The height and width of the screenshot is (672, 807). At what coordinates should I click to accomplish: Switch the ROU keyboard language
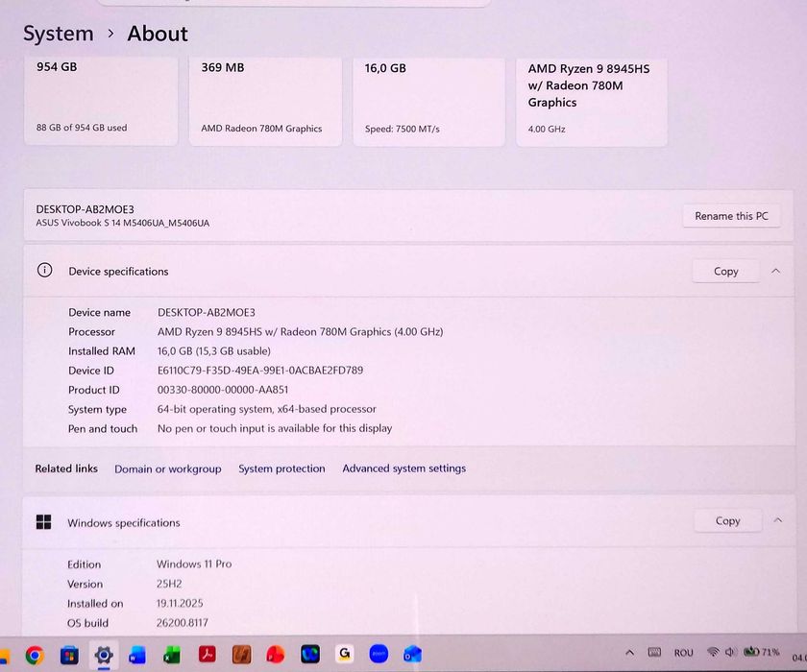(683, 653)
